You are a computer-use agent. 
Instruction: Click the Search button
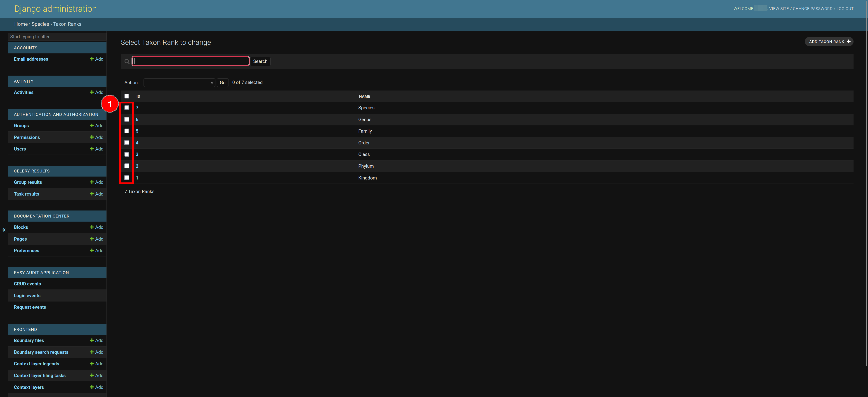(260, 61)
